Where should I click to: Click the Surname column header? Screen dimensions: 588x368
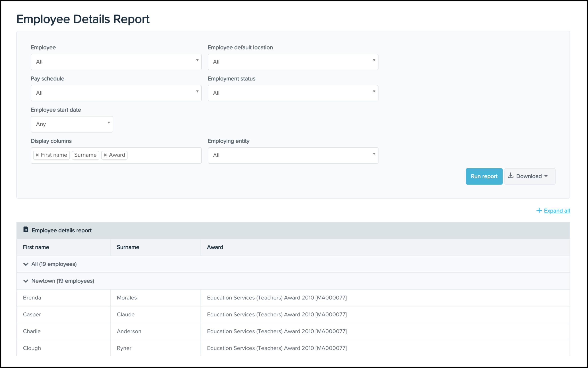(x=128, y=247)
